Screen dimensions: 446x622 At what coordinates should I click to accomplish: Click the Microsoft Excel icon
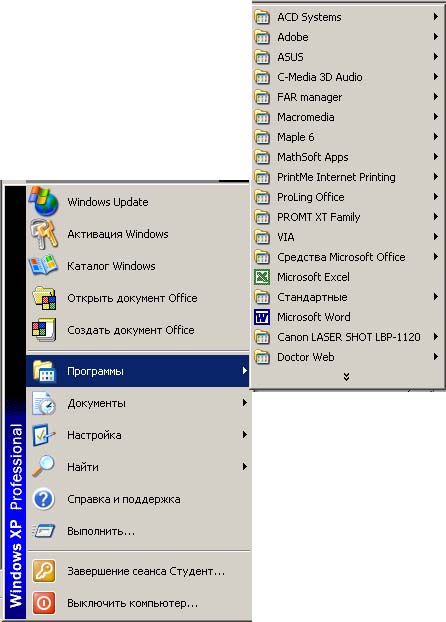click(262, 277)
